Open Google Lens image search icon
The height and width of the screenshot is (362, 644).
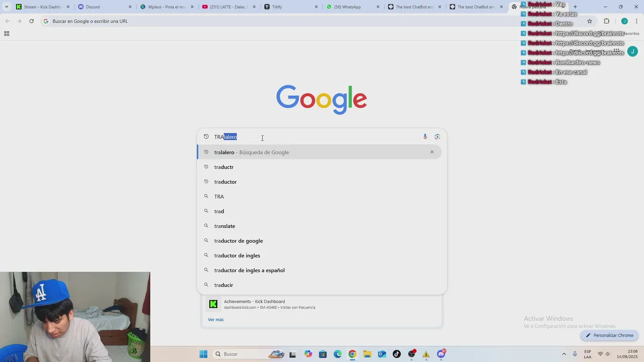point(437,137)
